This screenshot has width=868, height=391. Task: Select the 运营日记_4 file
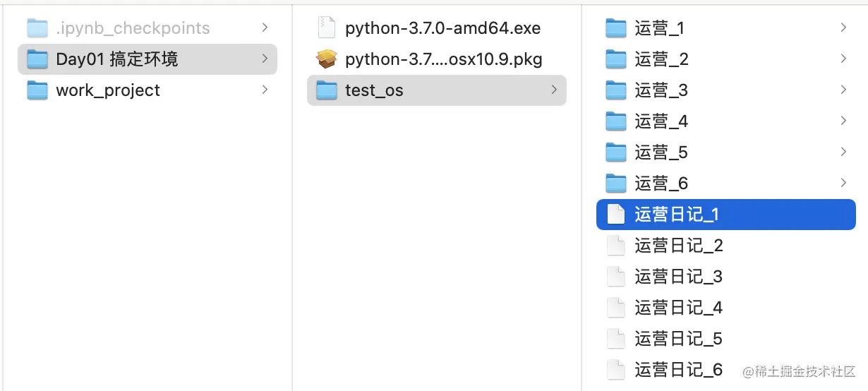tap(726, 308)
